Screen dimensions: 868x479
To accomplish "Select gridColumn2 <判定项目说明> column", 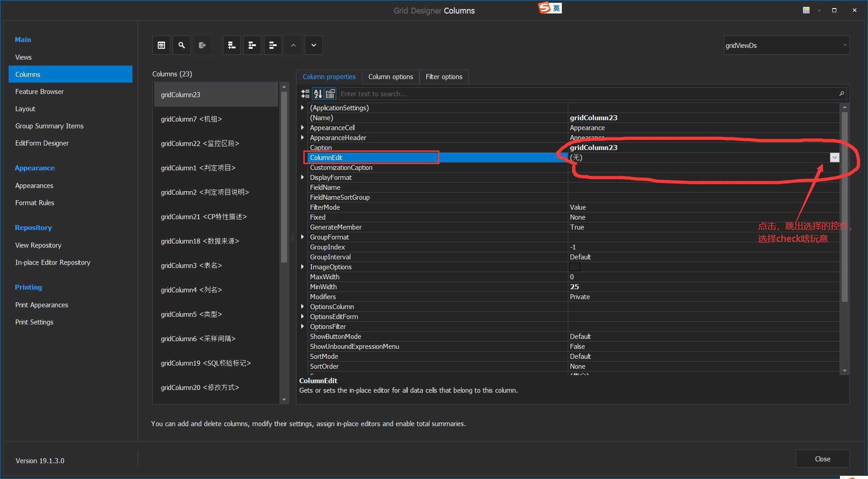I will [216, 192].
